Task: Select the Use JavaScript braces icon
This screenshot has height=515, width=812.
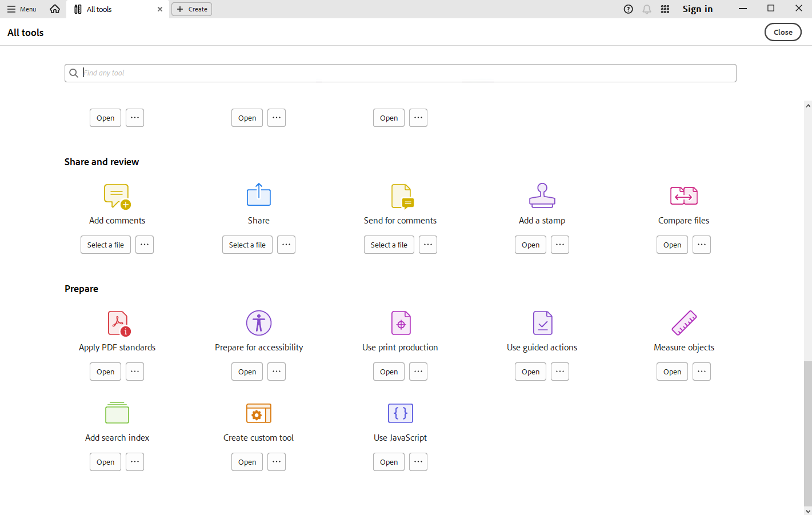Action: 400,413
